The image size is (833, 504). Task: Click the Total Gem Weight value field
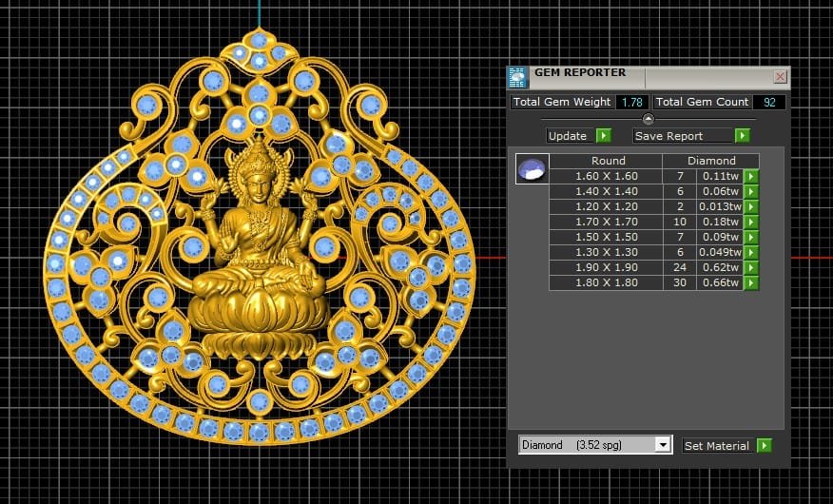click(630, 102)
